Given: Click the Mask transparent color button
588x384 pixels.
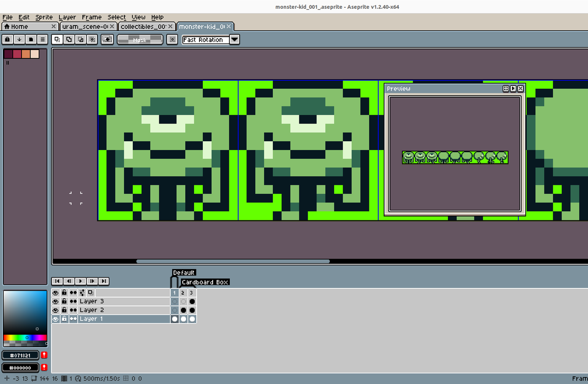Looking at the screenshot, I should coord(140,39).
